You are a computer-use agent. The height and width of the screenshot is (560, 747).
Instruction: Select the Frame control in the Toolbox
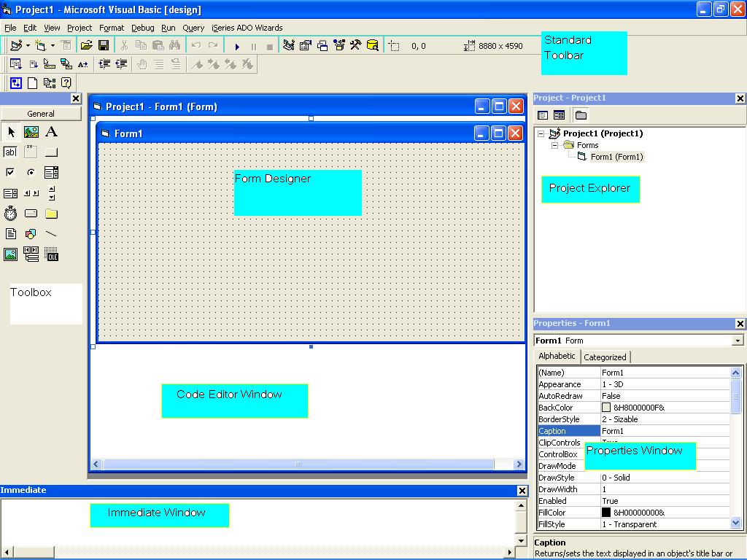31,152
